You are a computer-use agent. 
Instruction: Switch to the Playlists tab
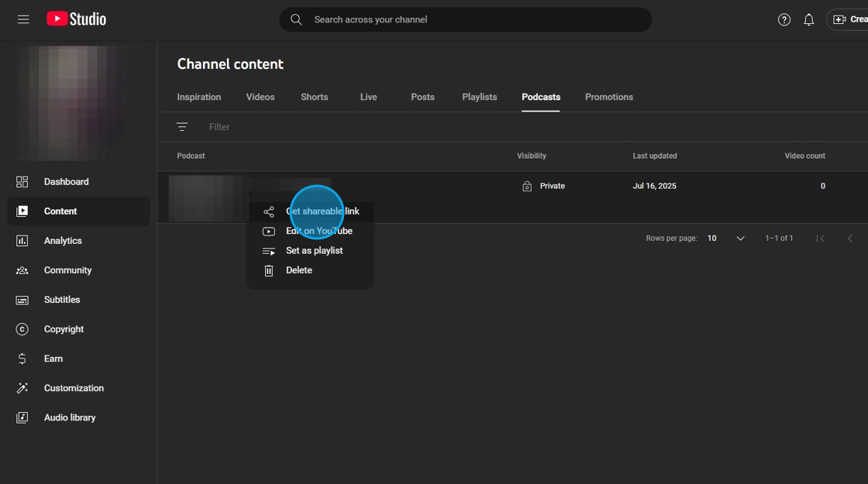(x=480, y=97)
